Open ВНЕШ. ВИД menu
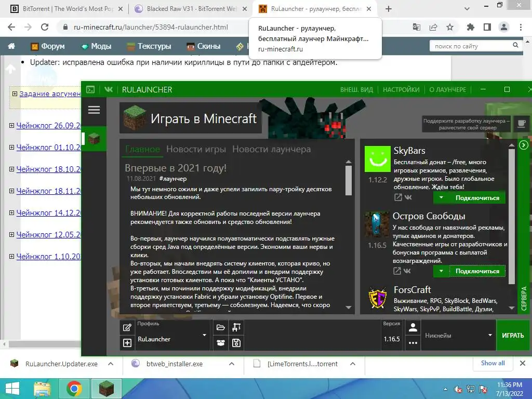532x399 pixels. pyautogui.click(x=356, y=89)
